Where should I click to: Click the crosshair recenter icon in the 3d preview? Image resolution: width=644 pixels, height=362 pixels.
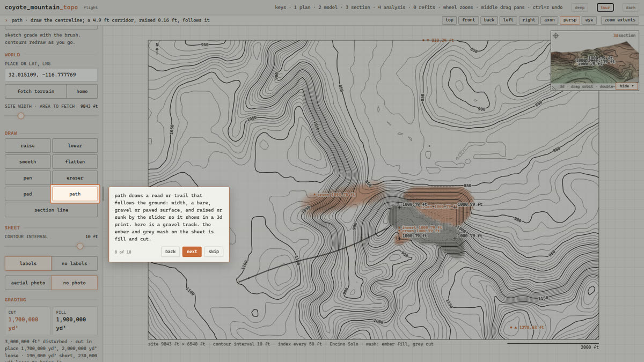(x=556, y=36)
